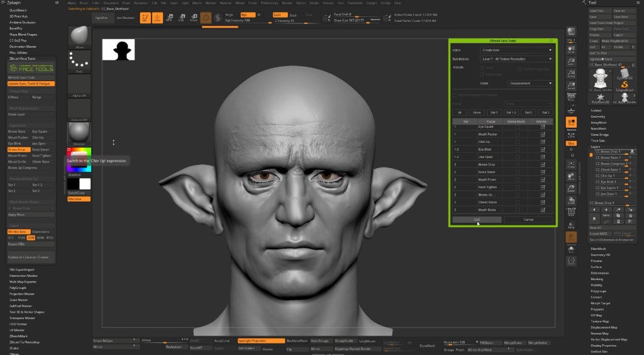Open the Alpha Off selector
Image resolution: width=644 pixels, height=355 pixels.
(79, 86)
